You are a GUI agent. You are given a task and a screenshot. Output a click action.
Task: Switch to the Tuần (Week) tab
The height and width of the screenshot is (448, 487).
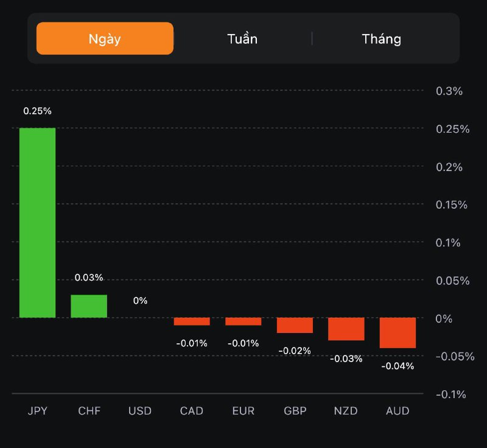pyautogui.click(x=242, y=39)
